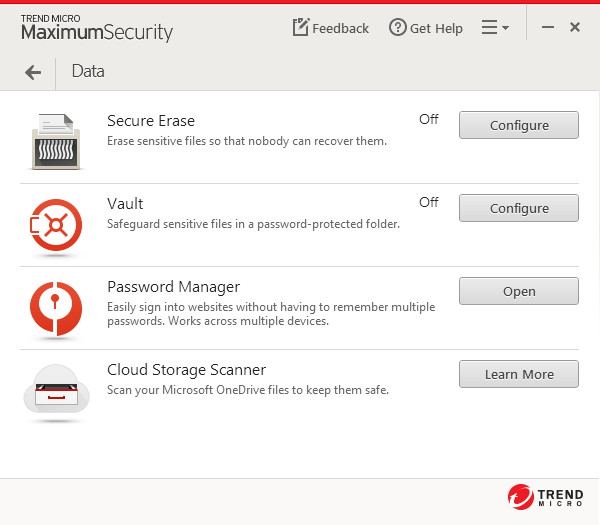Image resolution: width=600 pixels, height=525 pixels.
Task: Go back using the left arrow
Action: (33, 72)
